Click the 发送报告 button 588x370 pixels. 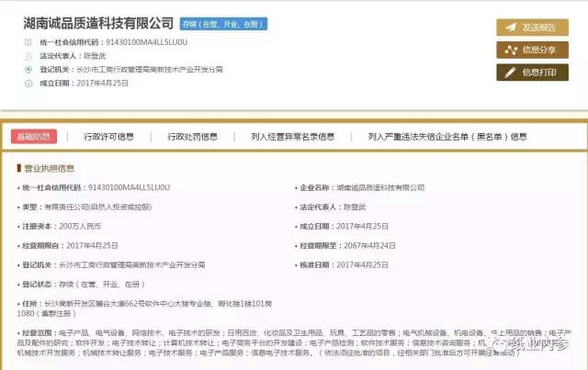[532, 28]
